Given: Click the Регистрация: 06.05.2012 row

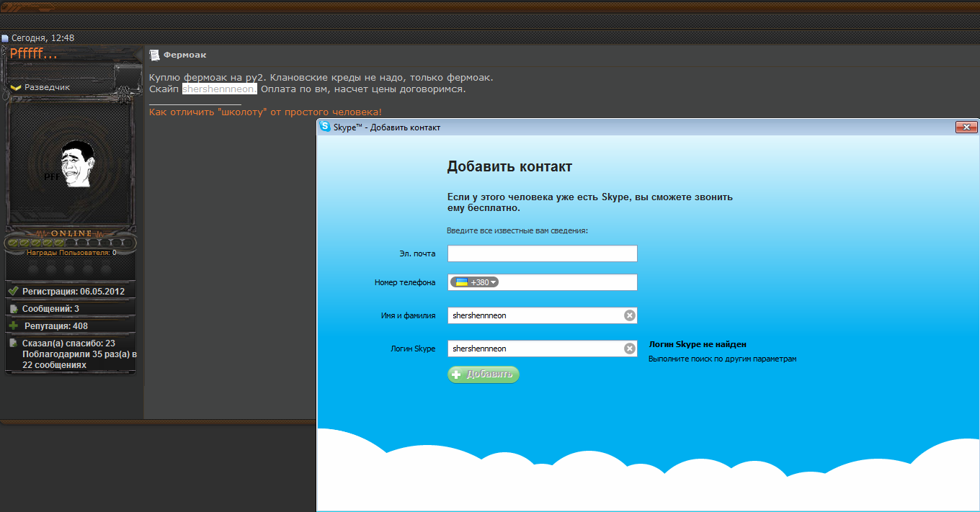Looking at the screenshot, I should coord(71,291).
